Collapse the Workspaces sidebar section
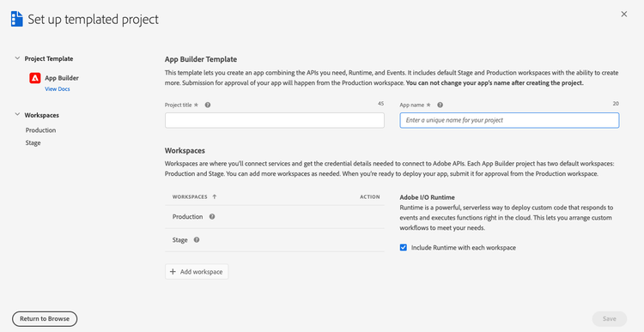The image size is (644, 332). pyautogui.click(x=17, y=115)
